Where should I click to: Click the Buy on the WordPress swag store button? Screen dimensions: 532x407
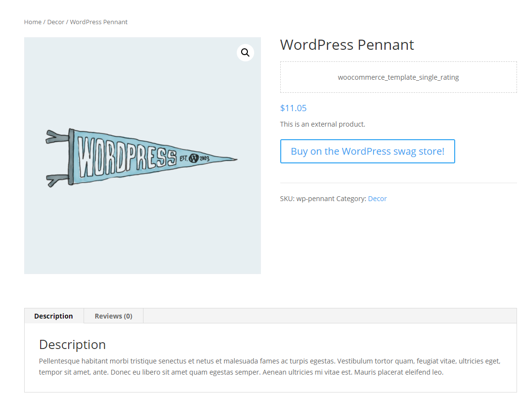click(x=367, y=151)
